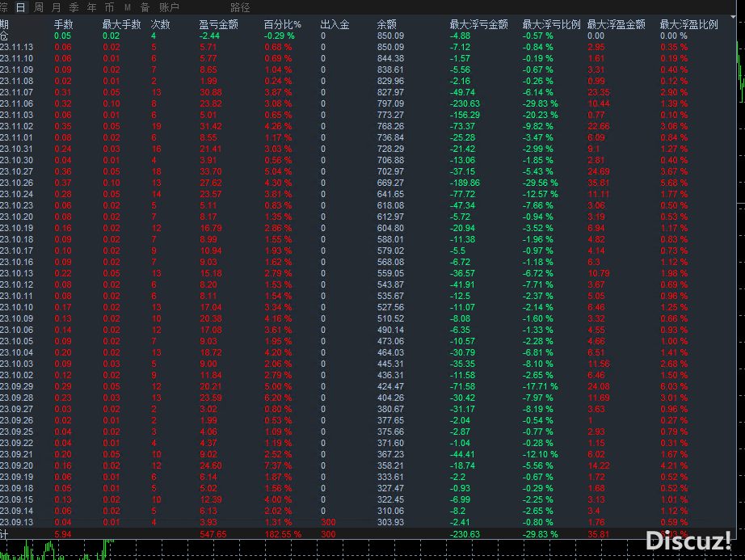Select the 周 weekly period tab

[x=39, y=7]
